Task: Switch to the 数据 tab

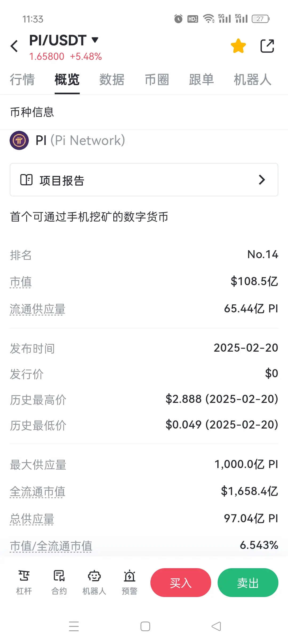Action: click(112, 80)
